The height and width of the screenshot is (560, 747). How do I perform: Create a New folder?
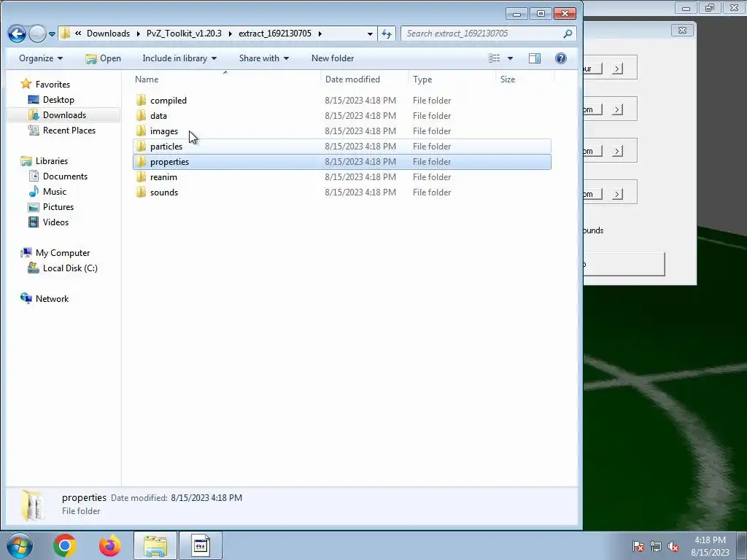point(333,58)
